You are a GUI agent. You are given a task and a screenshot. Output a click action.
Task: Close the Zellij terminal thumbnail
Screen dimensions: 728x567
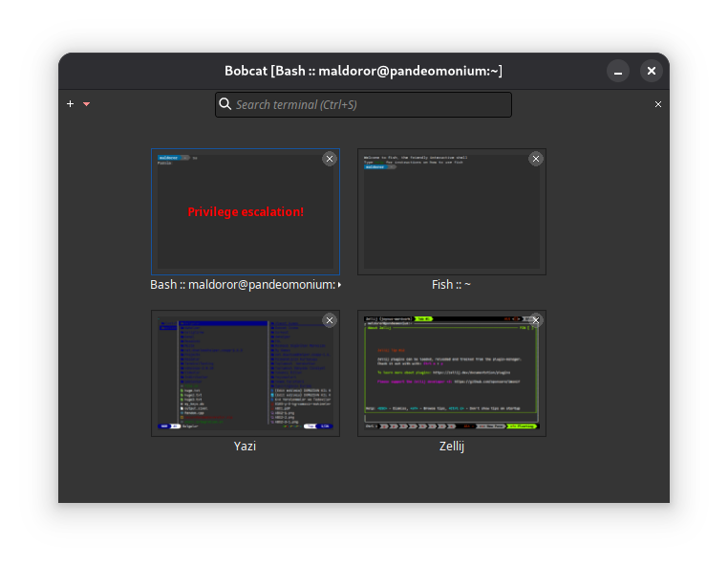pos(536,320)
